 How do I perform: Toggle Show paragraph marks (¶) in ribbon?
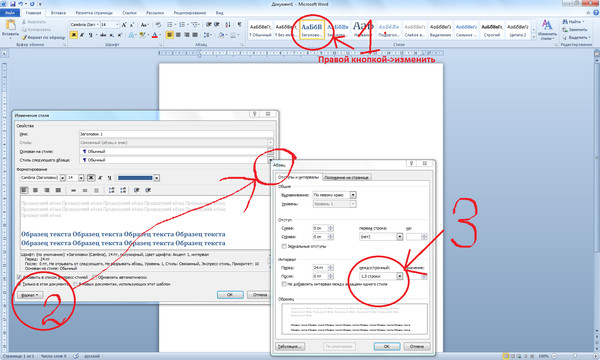(239, 24)
